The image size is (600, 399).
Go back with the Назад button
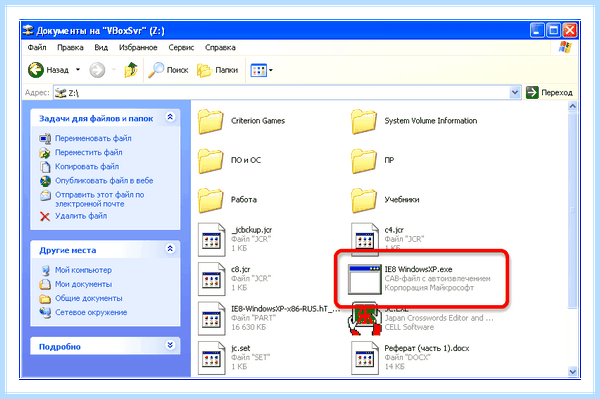[x=48, y=70]
